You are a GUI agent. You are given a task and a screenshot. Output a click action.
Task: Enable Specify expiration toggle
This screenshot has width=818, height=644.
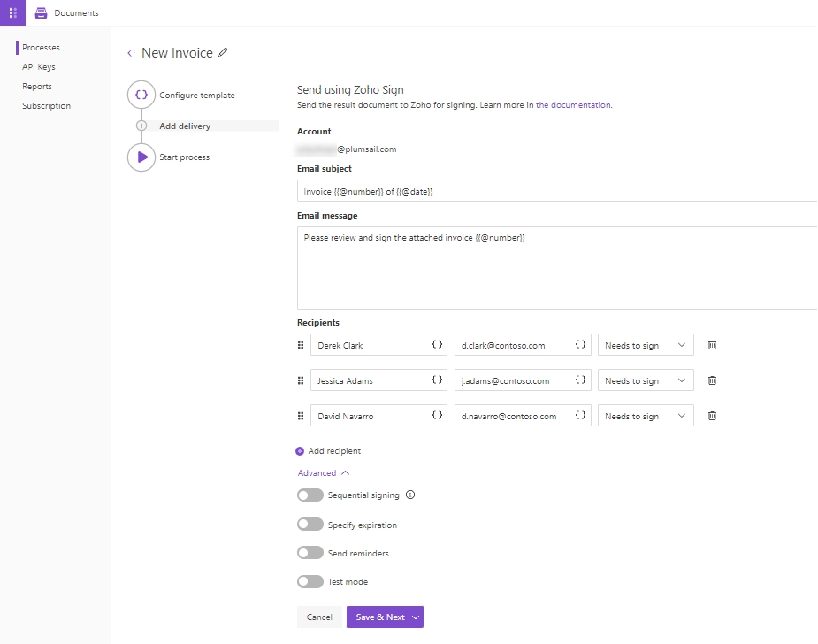pyautogui.click(x=310, y=525)
